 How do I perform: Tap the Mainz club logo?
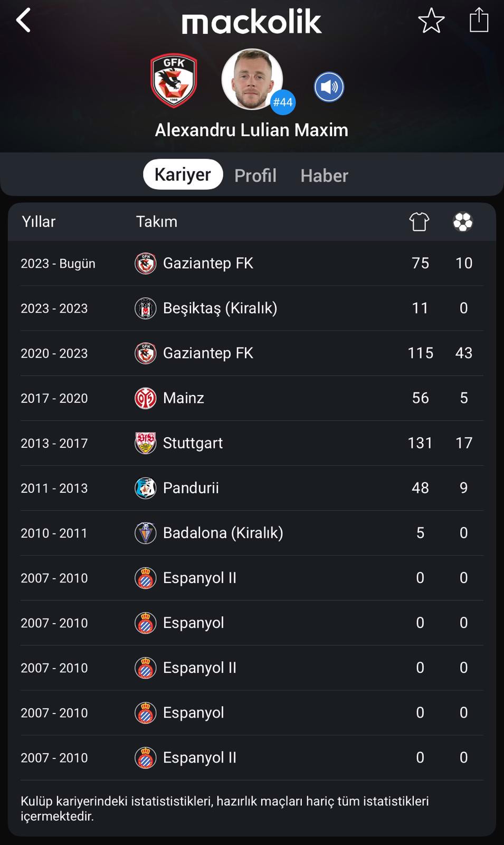(145, 398)
